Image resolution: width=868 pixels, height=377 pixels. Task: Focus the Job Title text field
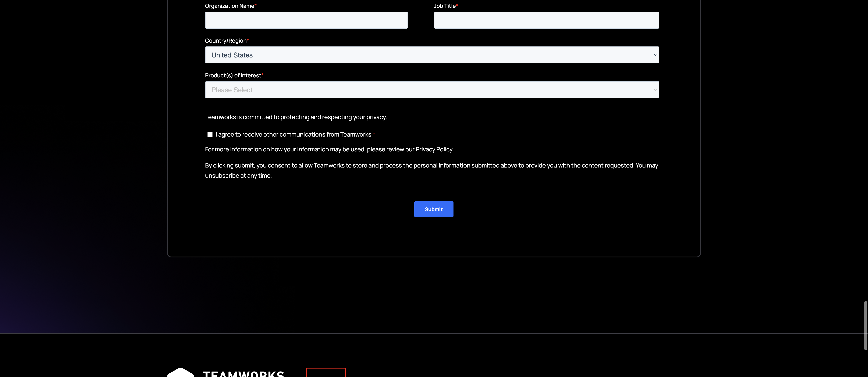pos(546,20)
